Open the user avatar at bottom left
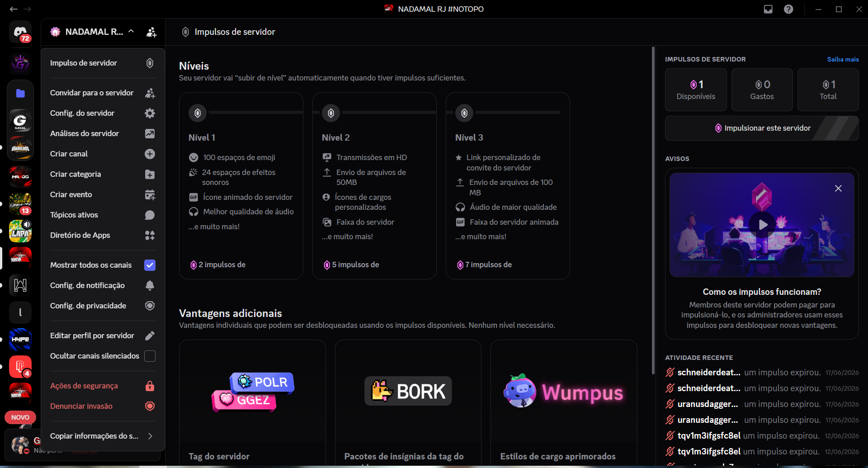The width and height of the screenshot is (868, 468). click(x=20, y=445)
